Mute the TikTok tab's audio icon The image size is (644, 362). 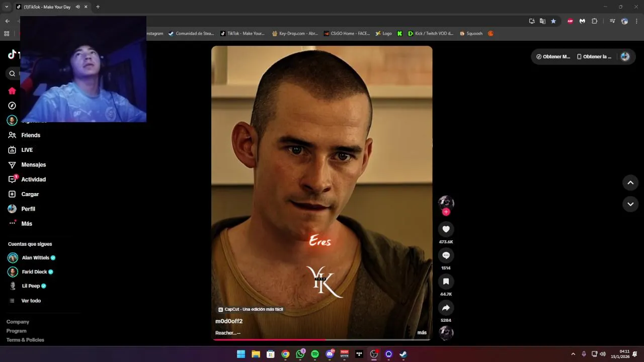(x=77, y=7)
